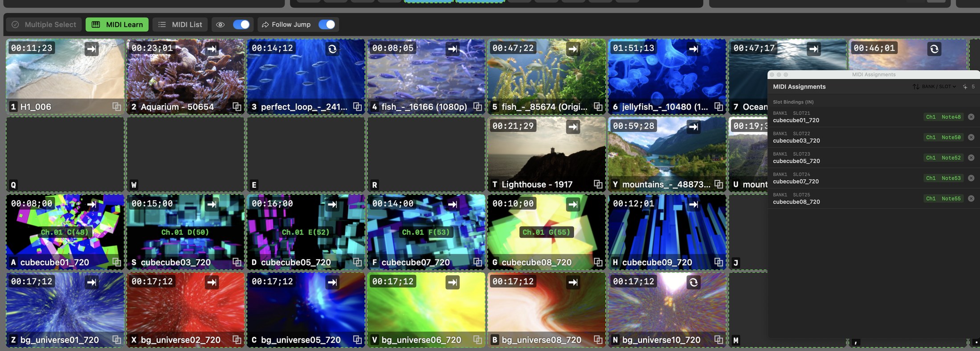Click the Multiple Select button
The width and height of the screenshot is (980, 351).
point(44,25)
